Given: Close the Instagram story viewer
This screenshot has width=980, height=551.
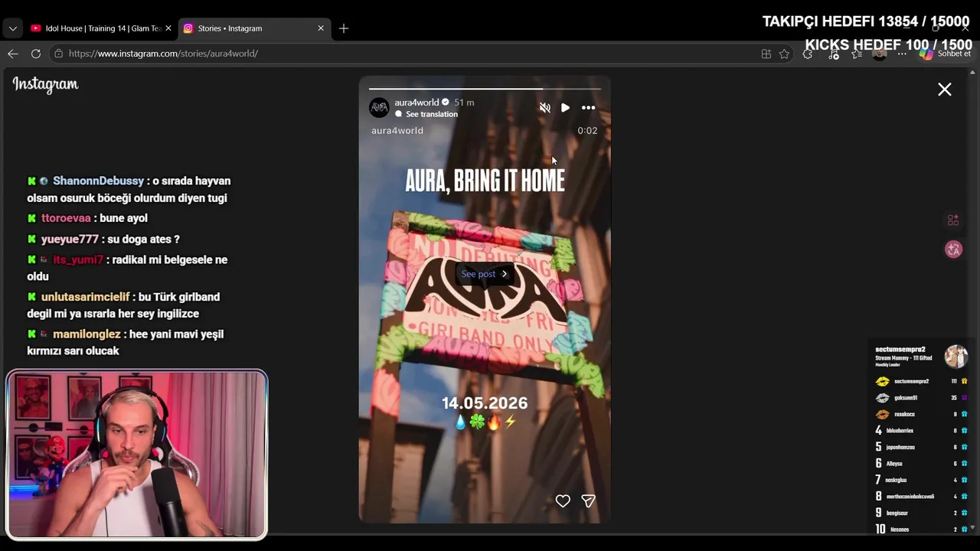Looking at the screenshot, I should tap(945, 90).
